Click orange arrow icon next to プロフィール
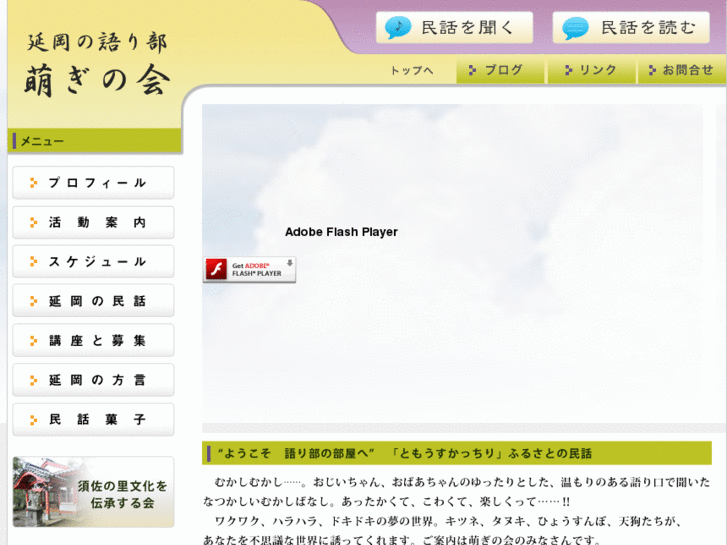 [x=33, y=183]
